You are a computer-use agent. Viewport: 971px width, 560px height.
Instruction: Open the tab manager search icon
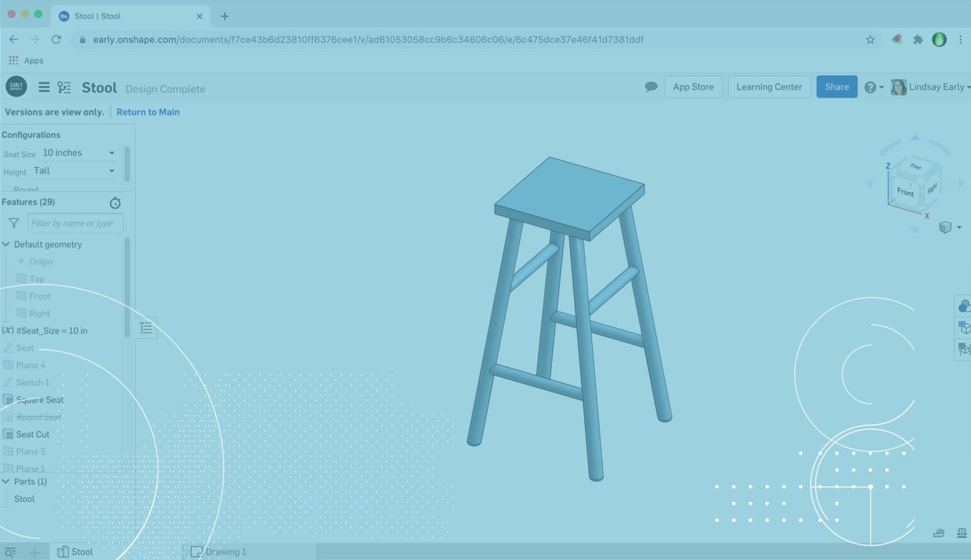coord(10,552)
